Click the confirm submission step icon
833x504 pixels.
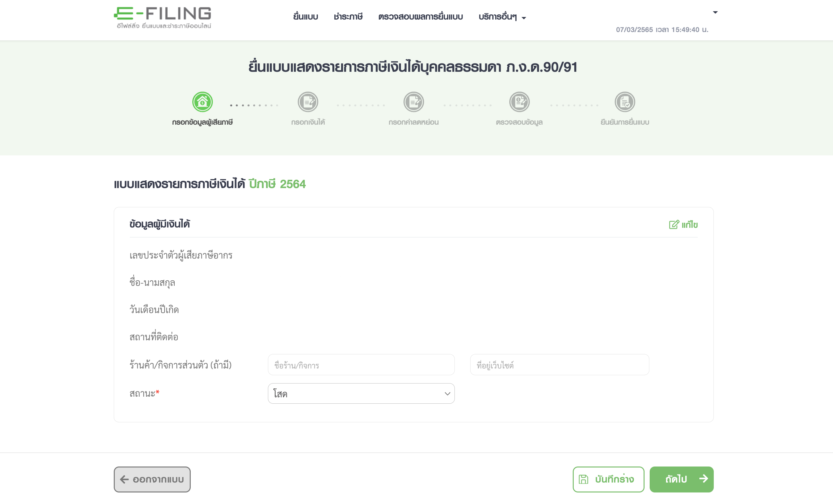(x=625, y=102)
